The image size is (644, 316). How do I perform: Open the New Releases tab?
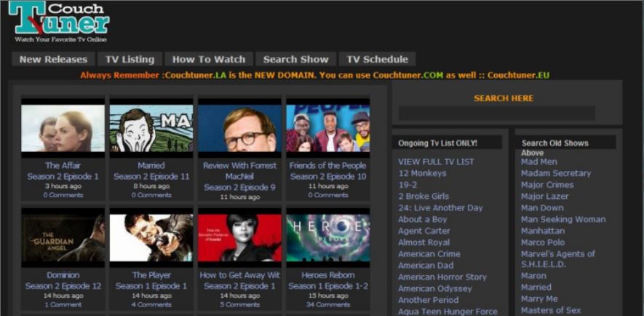coord(53,59)
